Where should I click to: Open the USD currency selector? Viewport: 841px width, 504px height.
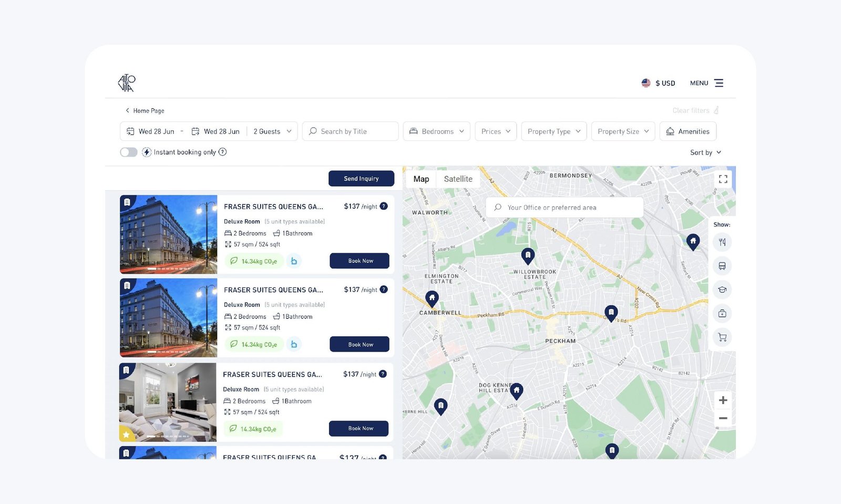(x=658, y=83)
